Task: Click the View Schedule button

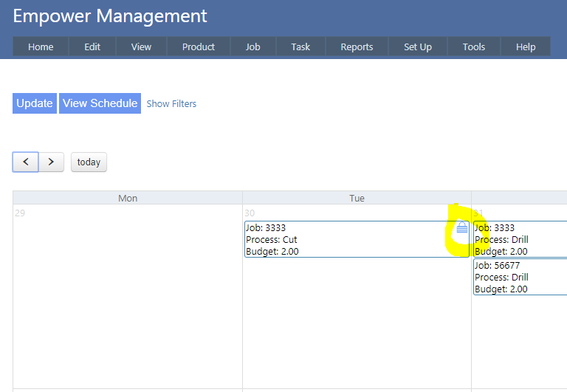Action: (x=100, y=103)
